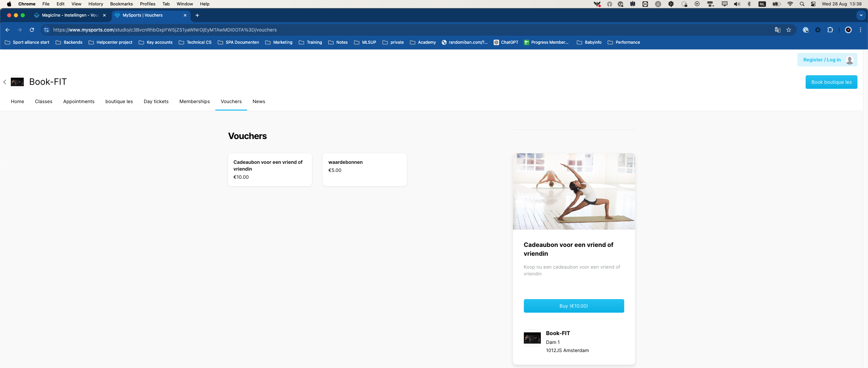
Task: Switch to the Classes tab
Action: pyautogui.click(x=43, y=101)
